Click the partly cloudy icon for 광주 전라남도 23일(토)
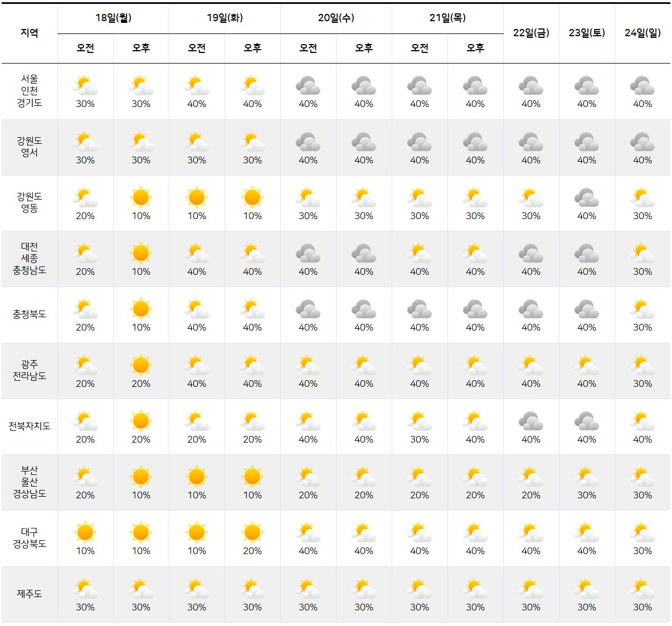 tap(587, 366)
